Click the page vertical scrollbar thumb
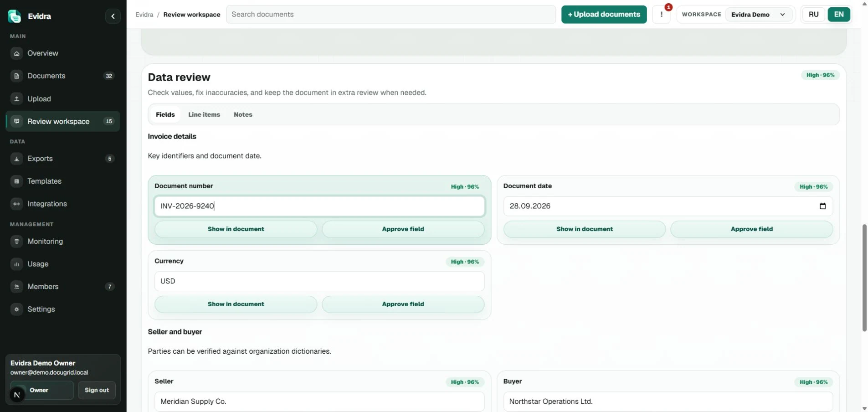Screen dimensions: 868x412 click(x=864, y=278)
